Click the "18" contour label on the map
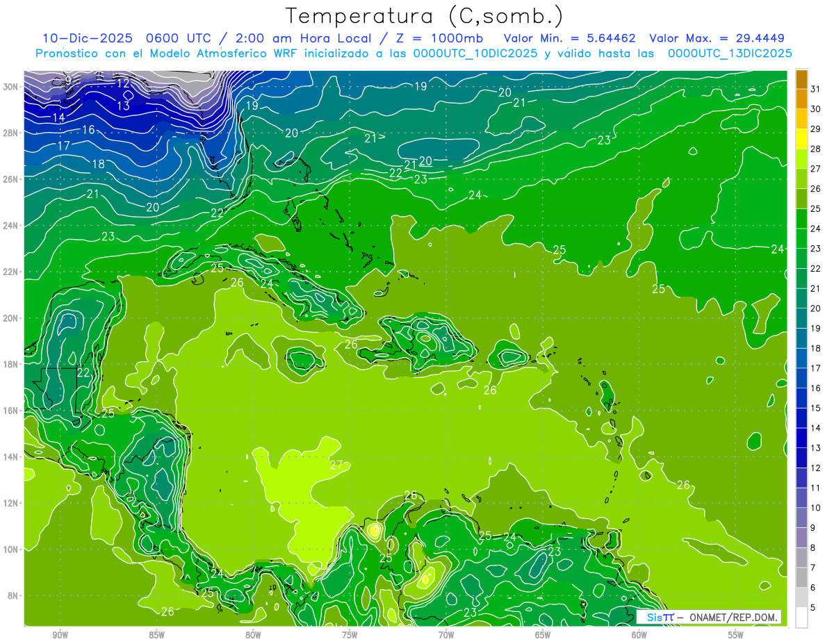The width and height of the screenshot is (834, 644). (99, 164)
